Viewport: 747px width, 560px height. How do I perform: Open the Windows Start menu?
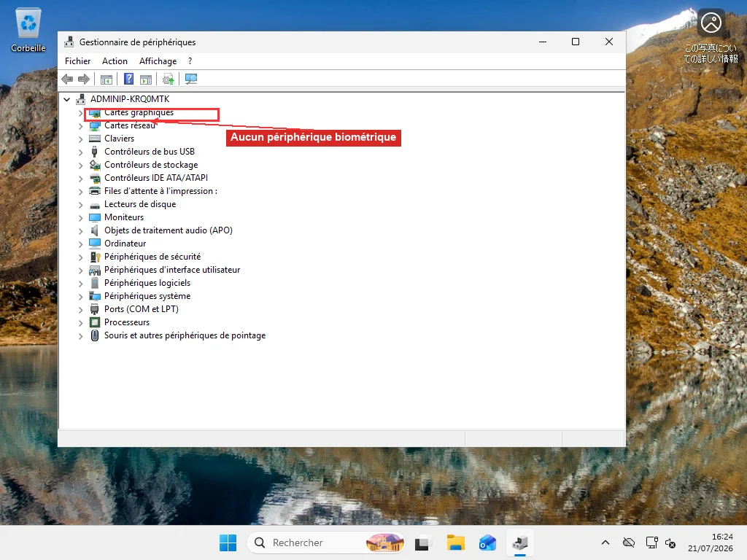228,542
